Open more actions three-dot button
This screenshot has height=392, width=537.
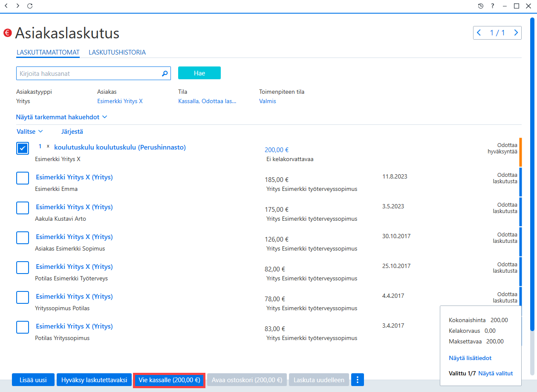[x=358, y=380]
